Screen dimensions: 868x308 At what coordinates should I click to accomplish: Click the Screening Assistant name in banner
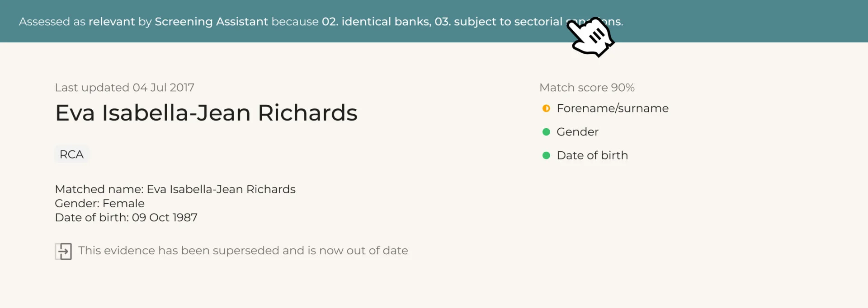[211, 22]
